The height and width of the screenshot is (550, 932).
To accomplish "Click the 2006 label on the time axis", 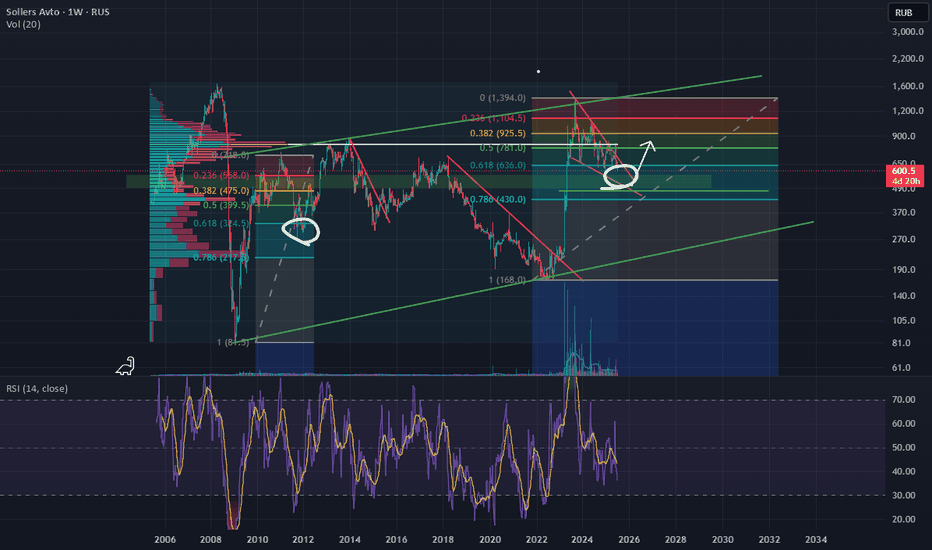I will click(x=165, y=539).
